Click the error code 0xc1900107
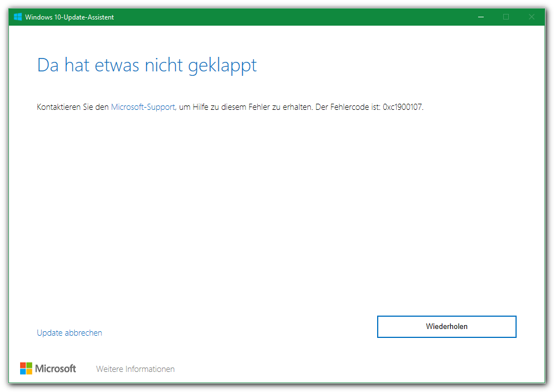Viewport: 554px width, 392px height. click(402, 107)
